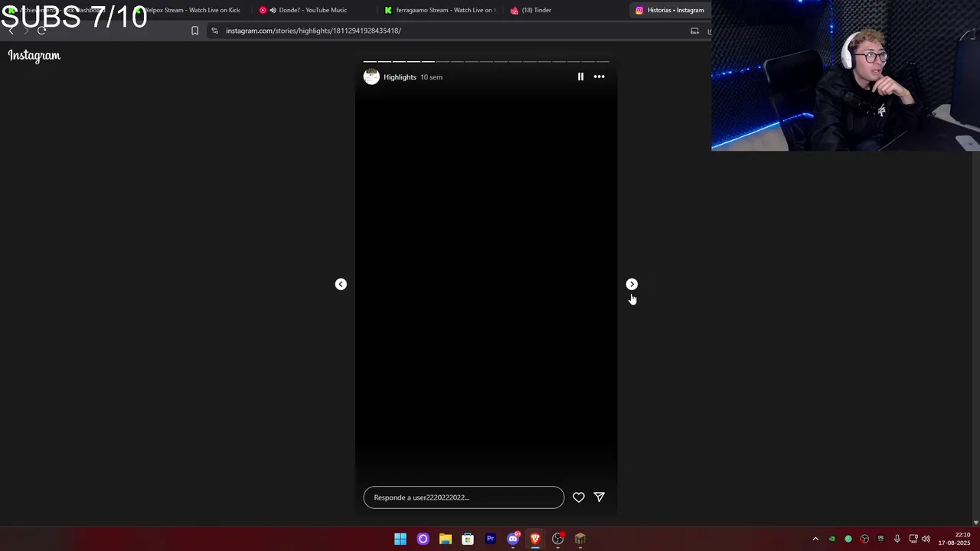Open OBS Studio from the taskbar
The height and width of the screenshot is (551, 980).
[557, 539]
